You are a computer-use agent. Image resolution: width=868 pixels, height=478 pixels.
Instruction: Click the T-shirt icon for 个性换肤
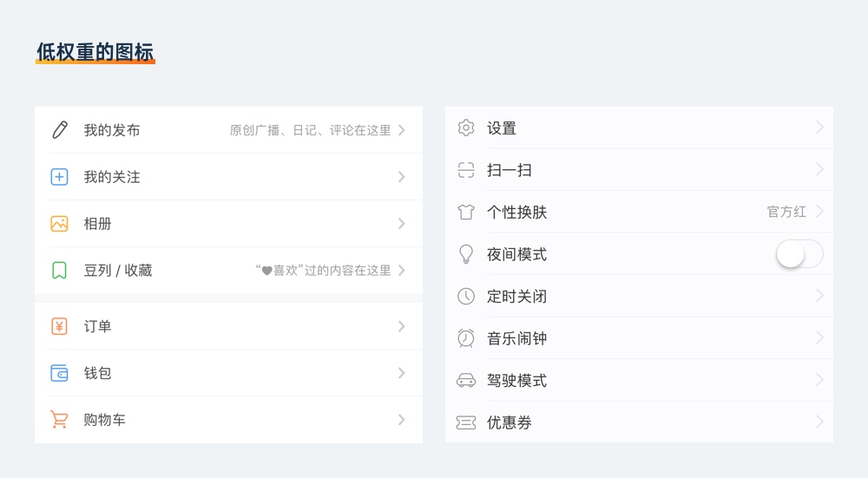466,213
